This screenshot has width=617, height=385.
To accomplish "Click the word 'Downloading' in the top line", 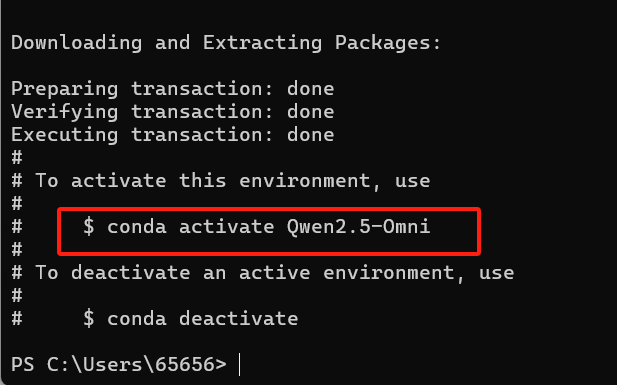I will click(x=76, y=43).
